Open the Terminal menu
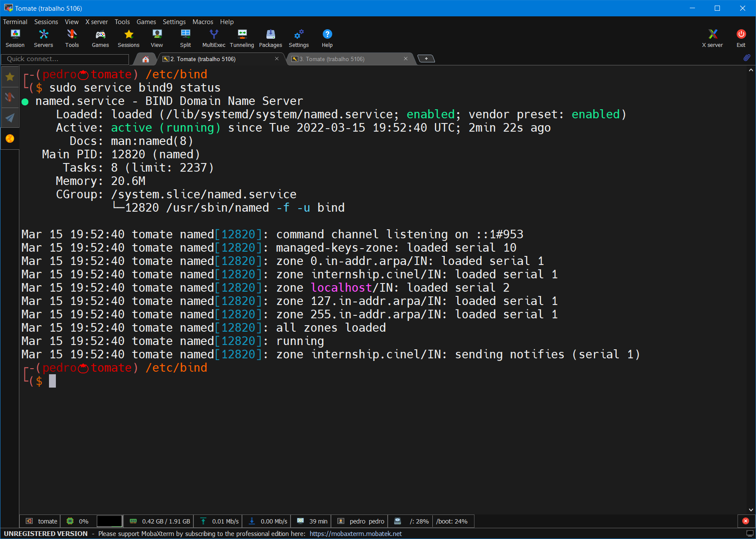The image size is (756, 539). pos(15,22)
